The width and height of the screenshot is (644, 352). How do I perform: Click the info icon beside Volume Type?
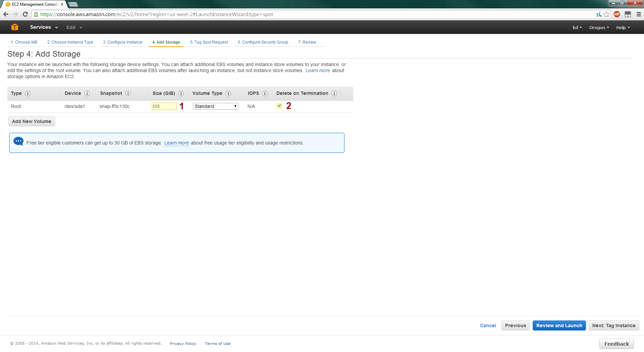[x=228, y=94]
